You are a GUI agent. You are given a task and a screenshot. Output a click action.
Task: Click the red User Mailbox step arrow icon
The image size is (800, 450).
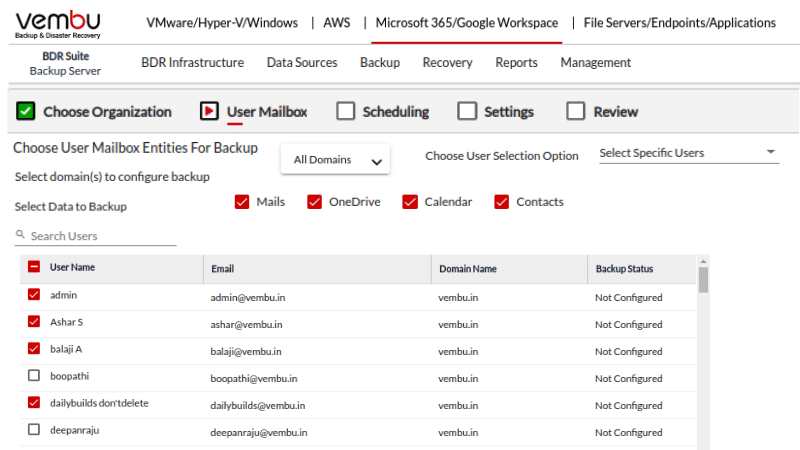(209, 111)
